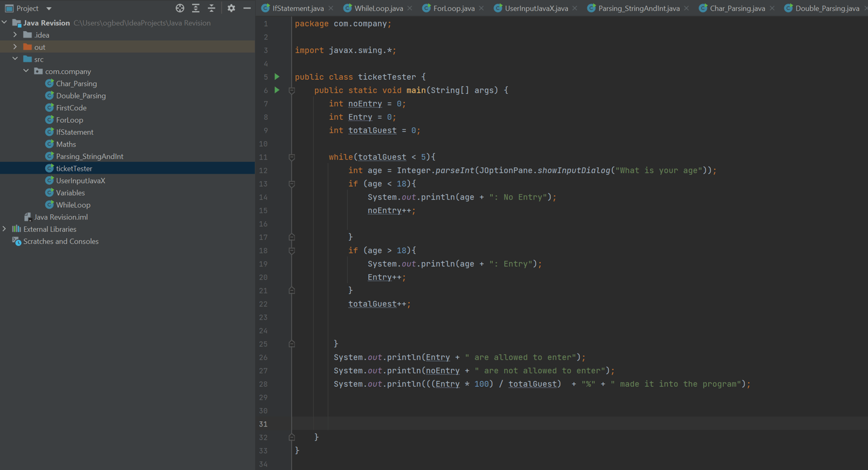This screenshot has width=868, height=470.
Task: Open Project panel settings gear
Action: click(x=231, y=8)
